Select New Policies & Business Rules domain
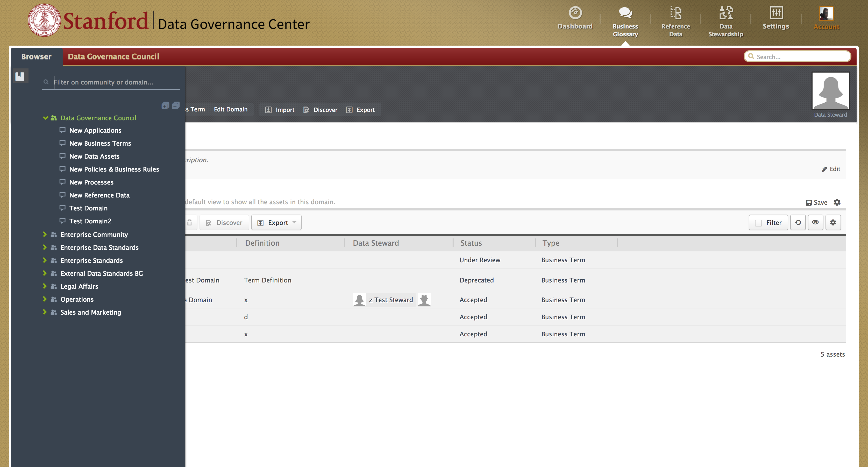 pyautogui.click(x=114, y=169)
